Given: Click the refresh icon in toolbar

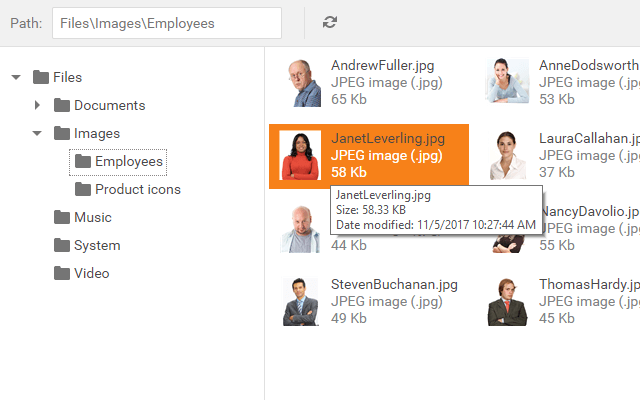Looking at the screenshot, I should tap(330, 22).
